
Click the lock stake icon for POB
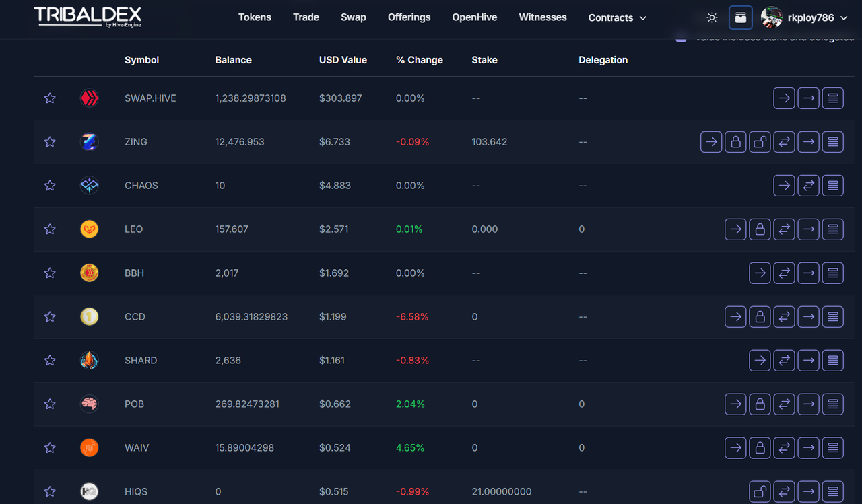pos(760,404)
